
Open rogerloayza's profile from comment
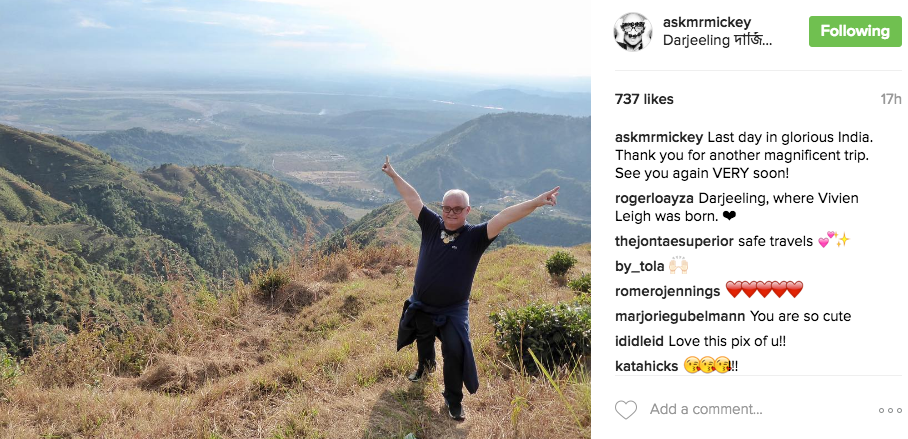click(654, 199)
